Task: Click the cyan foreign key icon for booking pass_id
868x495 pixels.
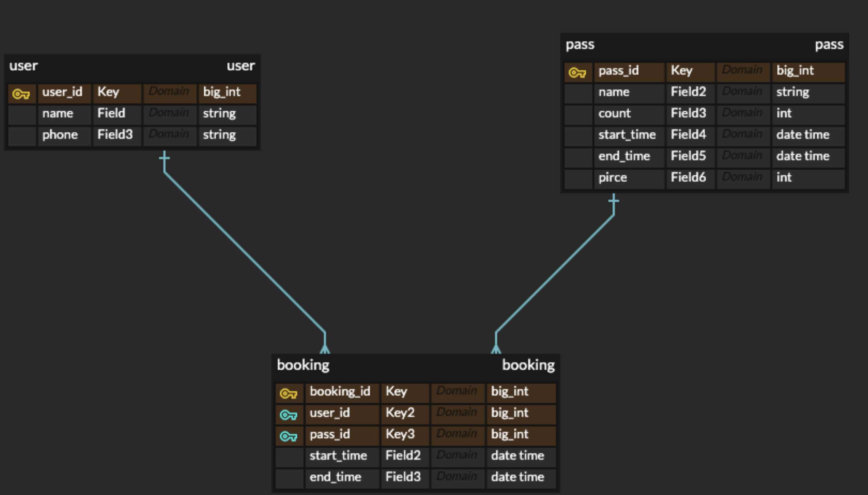Action: tap(289, 436)
